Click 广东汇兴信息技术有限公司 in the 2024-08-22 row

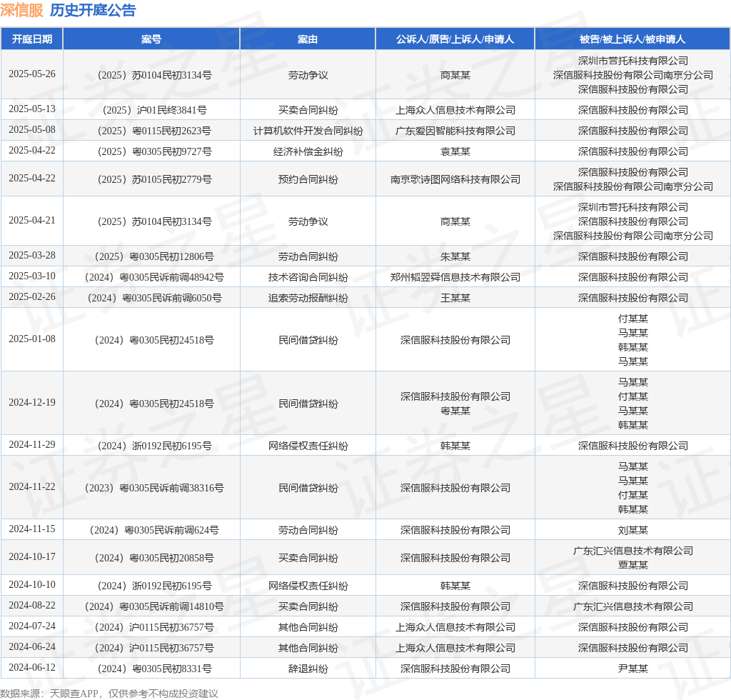pyautogui.click(x=632, y=606)
